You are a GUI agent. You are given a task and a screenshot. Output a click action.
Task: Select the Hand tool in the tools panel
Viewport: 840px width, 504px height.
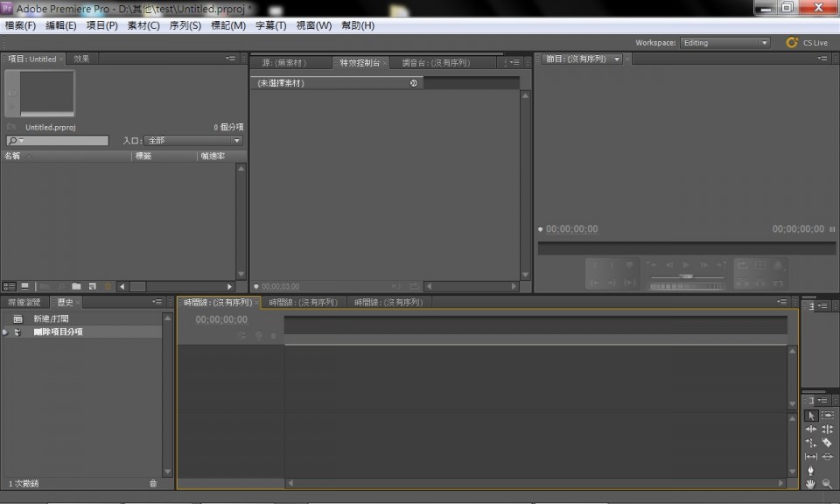pos(810,484)
